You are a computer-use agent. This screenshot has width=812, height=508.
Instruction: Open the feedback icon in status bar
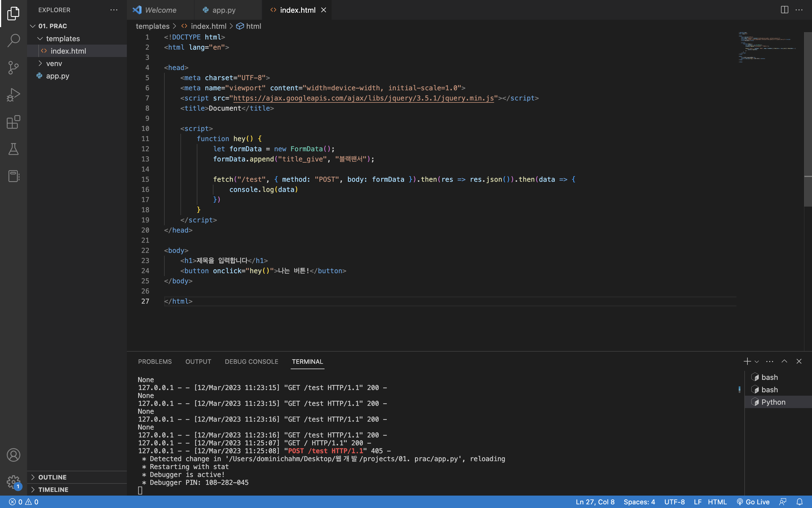[x=783, y=502]
